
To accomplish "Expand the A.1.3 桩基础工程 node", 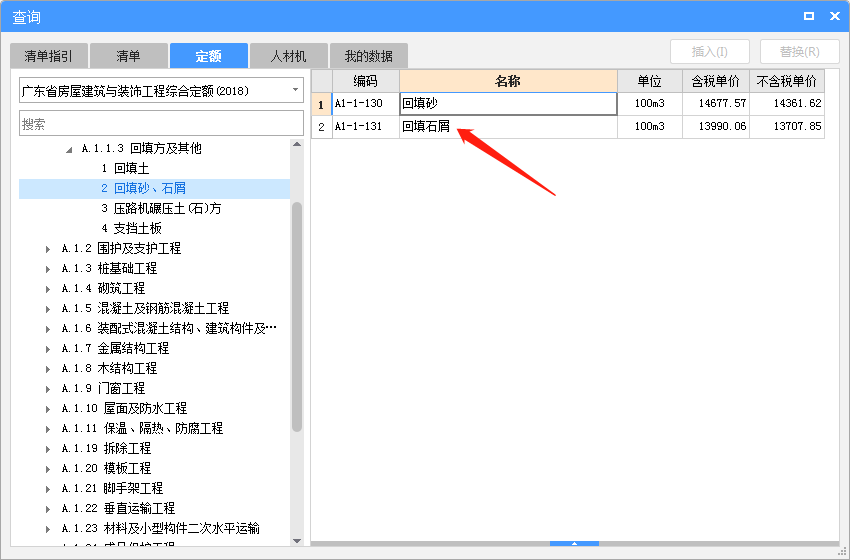I will click(48, 269).
